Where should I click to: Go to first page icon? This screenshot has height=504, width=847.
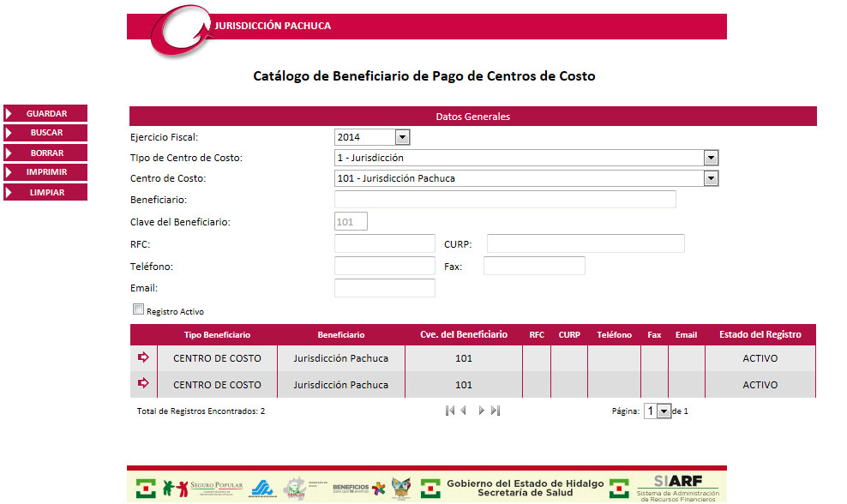[450, 411]
